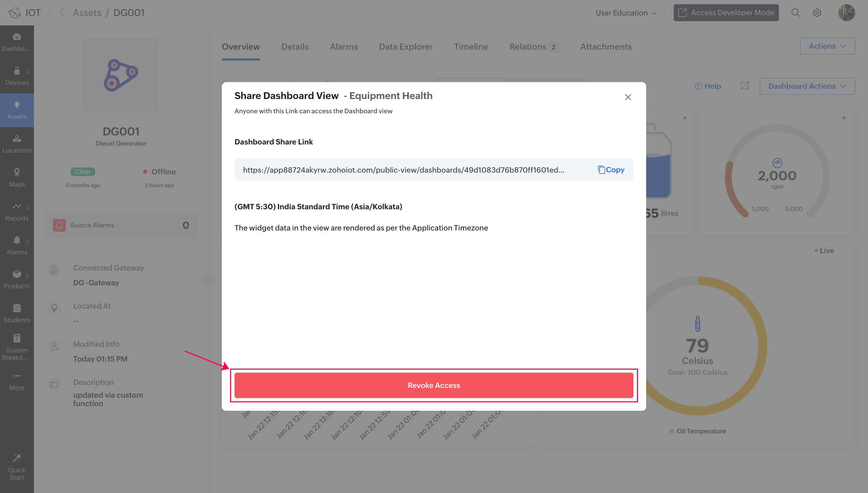The image size is (868, 493).
Task: Switch to the Timeline tab
Action: [x=471, y=47]
